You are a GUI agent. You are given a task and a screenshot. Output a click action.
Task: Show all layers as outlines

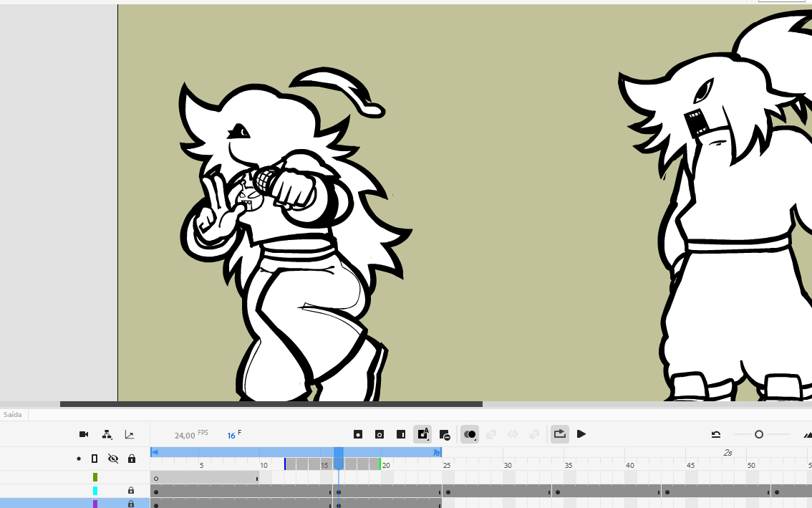pyautogui.click(x=95, y=459)
